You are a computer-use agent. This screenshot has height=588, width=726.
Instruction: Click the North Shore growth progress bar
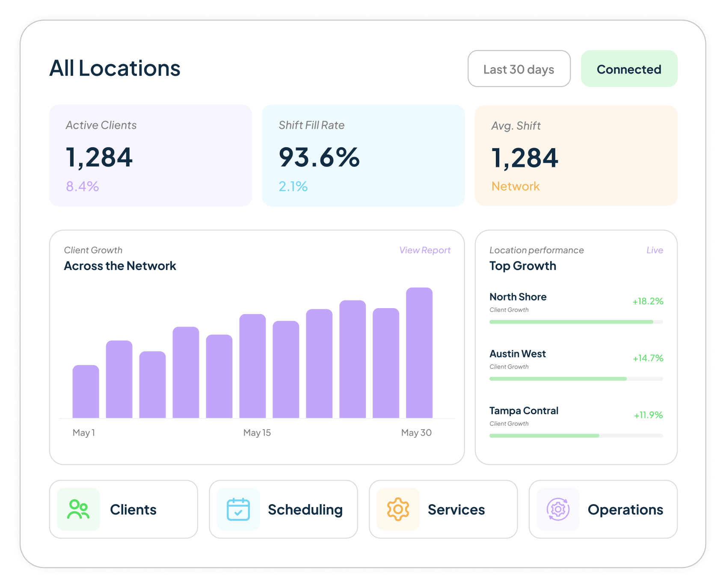click(x=576, y=322)
